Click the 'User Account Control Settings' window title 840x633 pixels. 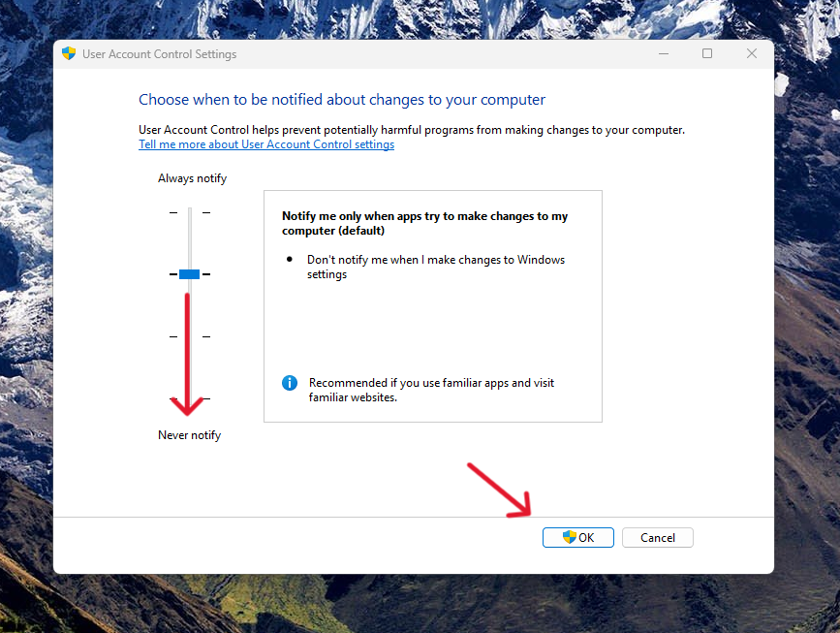coord(159,54)
